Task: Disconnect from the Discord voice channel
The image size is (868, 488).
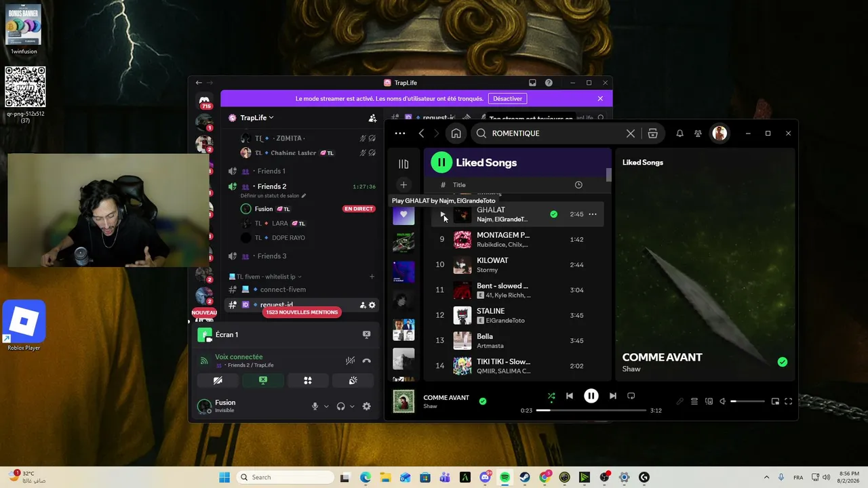Action: click(367, 361)
